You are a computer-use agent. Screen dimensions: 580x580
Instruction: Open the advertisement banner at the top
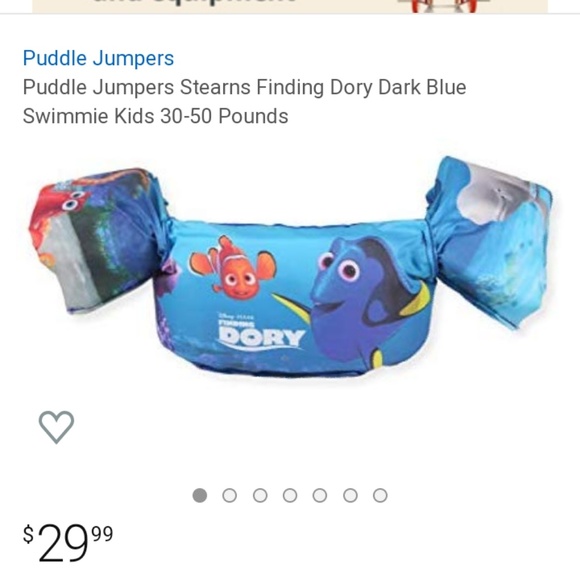click(290, 7)
